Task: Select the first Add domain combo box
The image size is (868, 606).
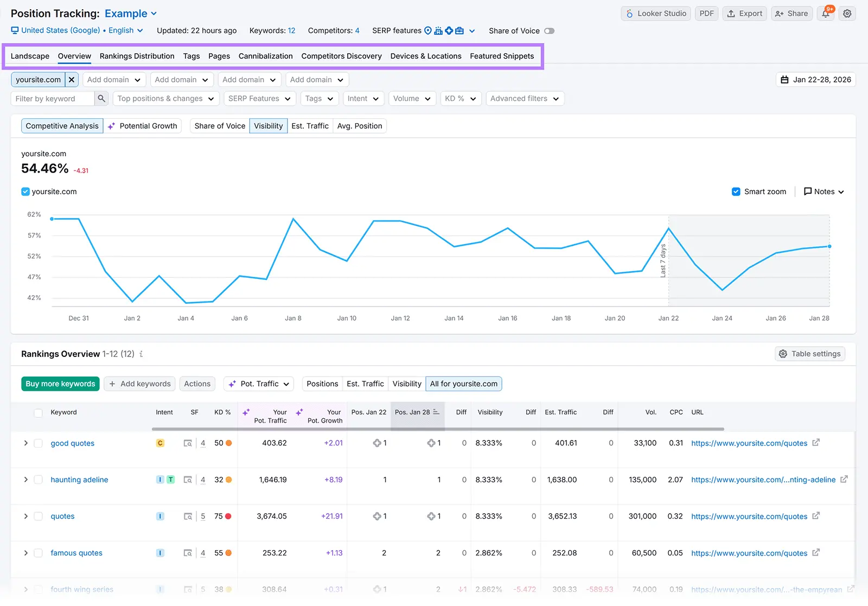Action: [114, 80]
